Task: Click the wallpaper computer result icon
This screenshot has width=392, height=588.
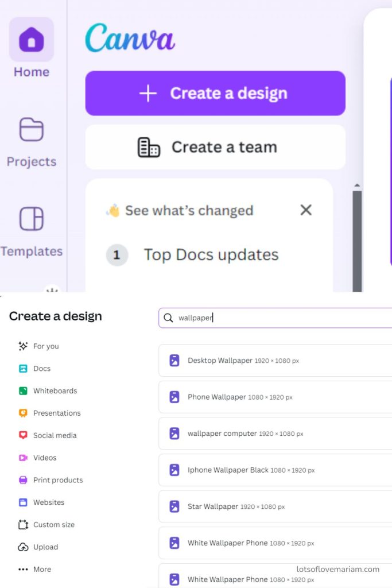Action: pos(174,434)
